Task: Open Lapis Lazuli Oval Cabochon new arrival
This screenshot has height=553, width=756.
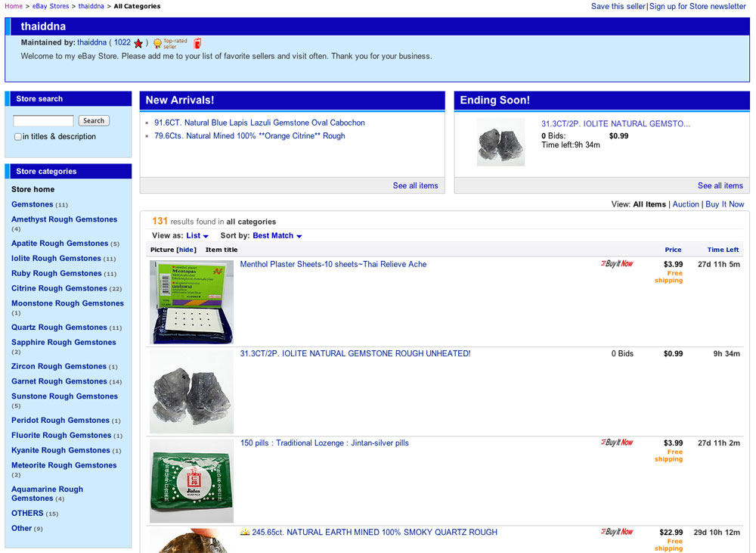Action: pos(259,123)
